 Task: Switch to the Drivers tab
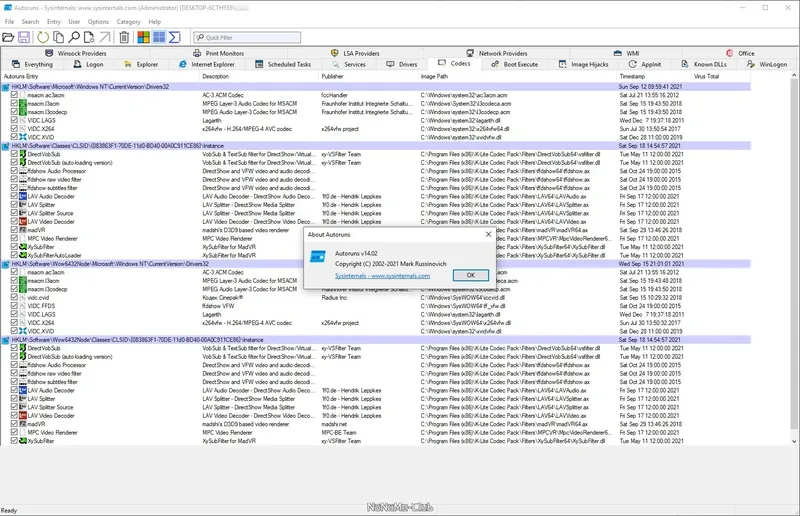[x=402, y=64]
